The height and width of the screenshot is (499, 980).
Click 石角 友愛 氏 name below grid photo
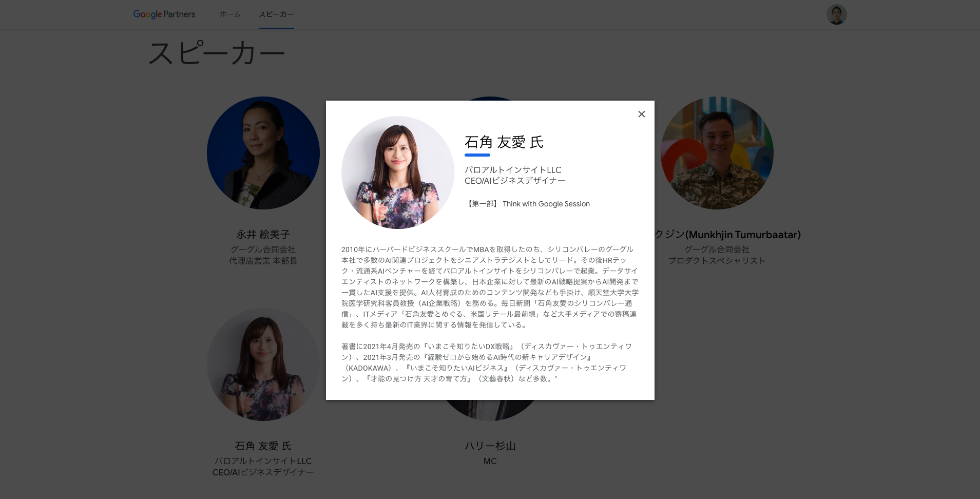[263, 446]
